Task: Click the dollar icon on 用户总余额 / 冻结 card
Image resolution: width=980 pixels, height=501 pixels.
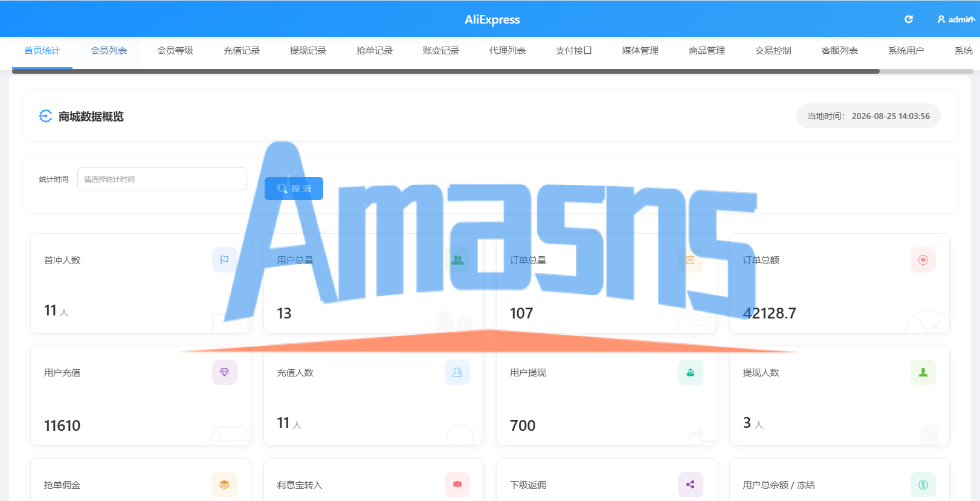Action: [x=923, y=485]
